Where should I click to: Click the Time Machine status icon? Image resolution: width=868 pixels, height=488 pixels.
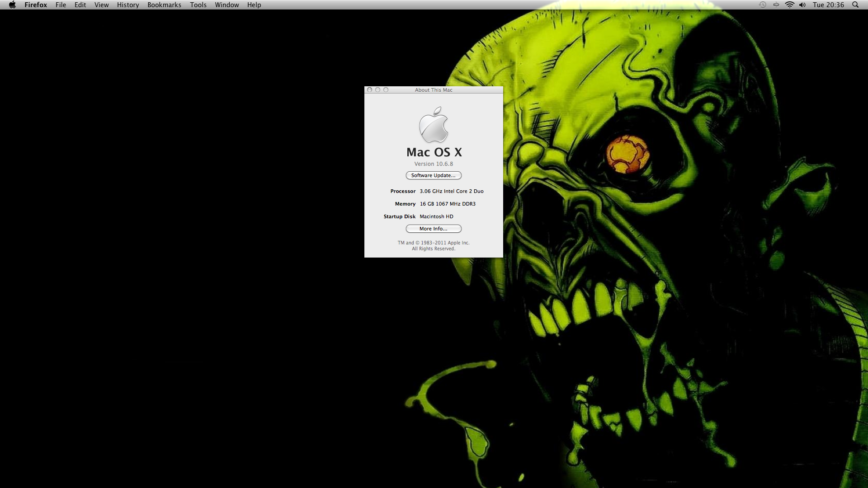pyautogui.click(x=762, y=5)
